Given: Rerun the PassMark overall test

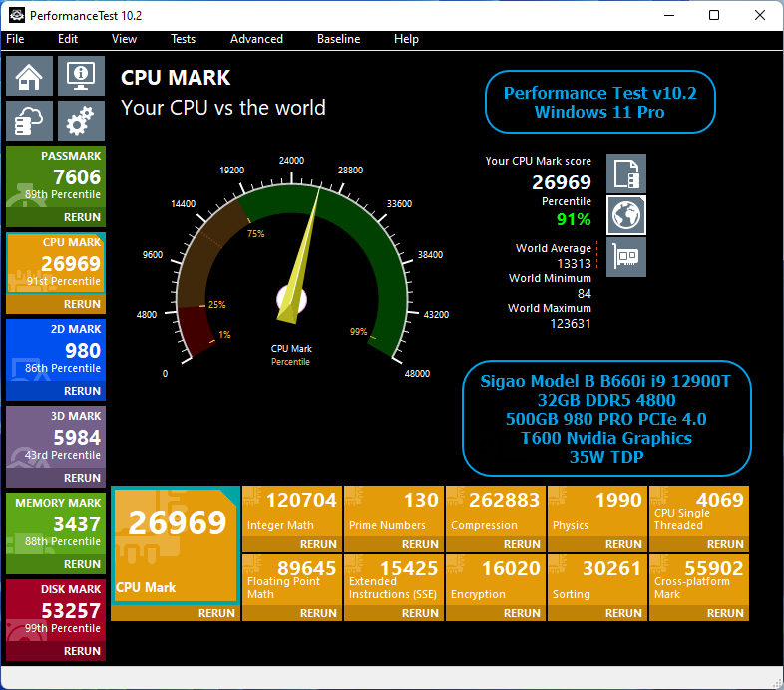Looking at the screenshot, I should [82, 217].
